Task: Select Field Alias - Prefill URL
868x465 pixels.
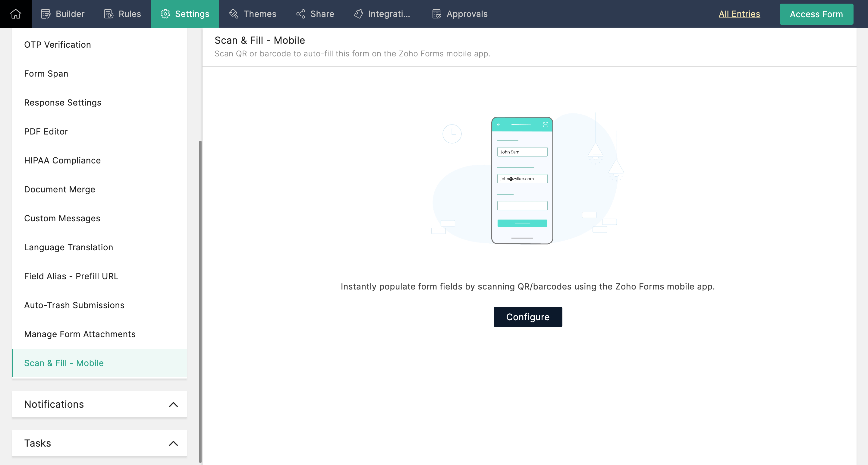Action: (x=71, y=276)
